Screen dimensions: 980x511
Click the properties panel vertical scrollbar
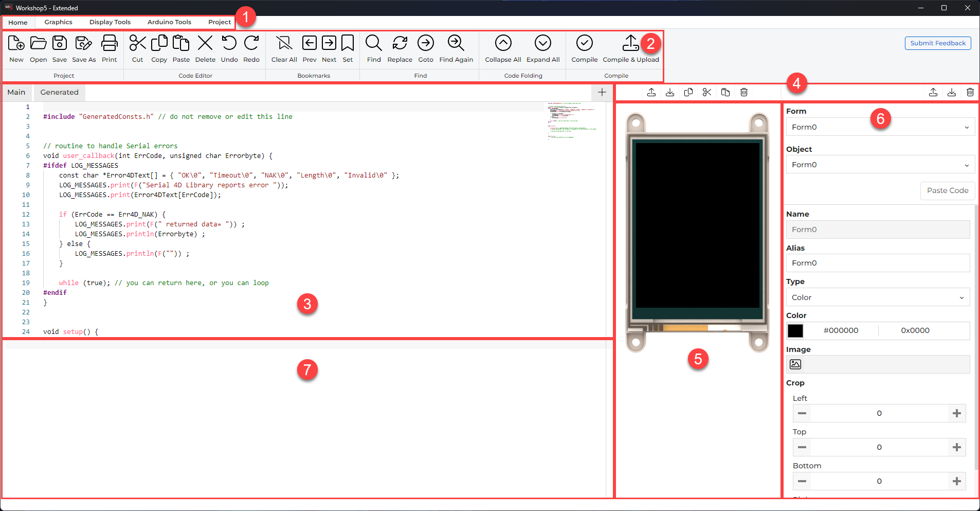click(x=976, y=337)
